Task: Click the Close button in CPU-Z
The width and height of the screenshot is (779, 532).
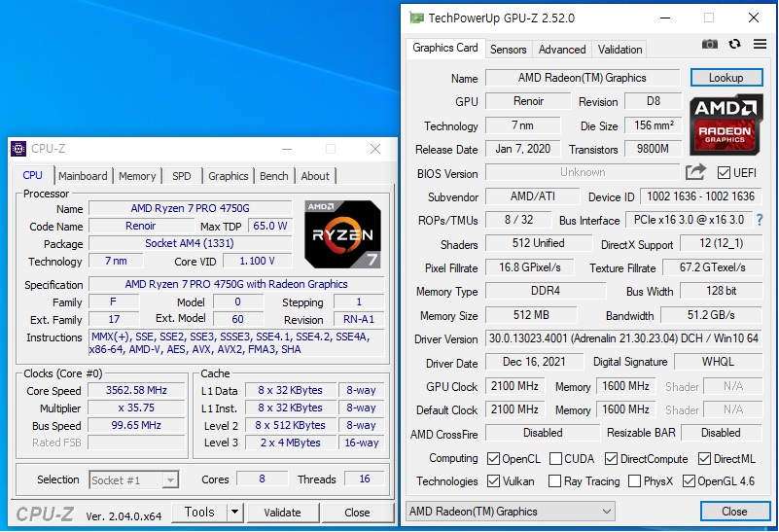Action: [x=357, y=513]
